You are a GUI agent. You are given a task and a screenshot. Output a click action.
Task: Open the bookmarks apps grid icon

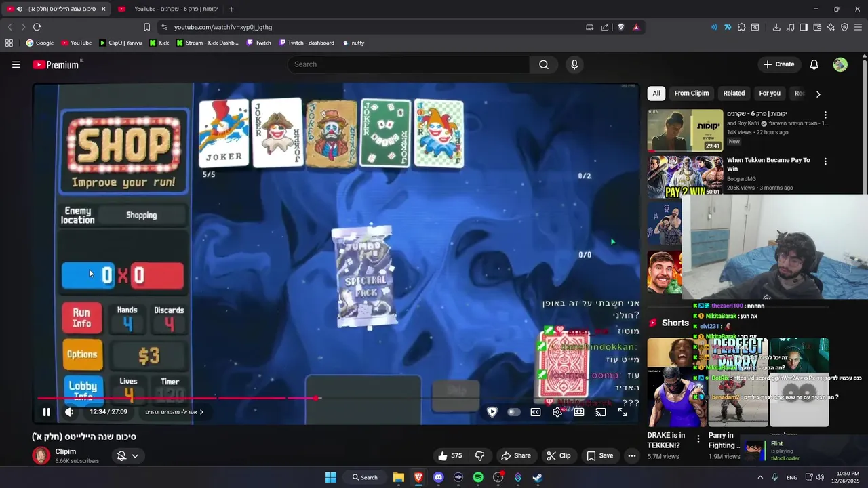point(9,43)
